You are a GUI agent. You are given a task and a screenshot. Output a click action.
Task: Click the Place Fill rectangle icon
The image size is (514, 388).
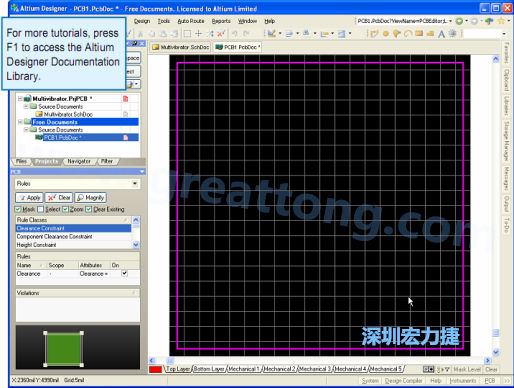tap(419, 33)
